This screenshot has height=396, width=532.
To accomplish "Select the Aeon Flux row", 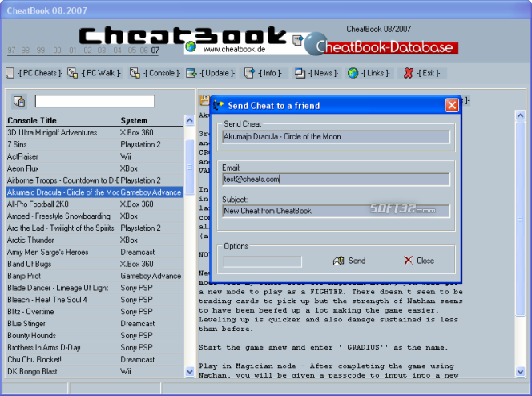I will (x=95, y=168).
